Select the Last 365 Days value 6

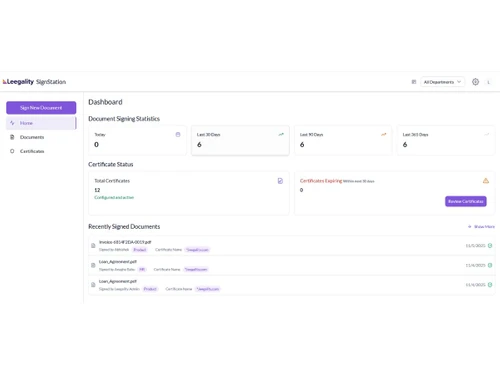405,144
